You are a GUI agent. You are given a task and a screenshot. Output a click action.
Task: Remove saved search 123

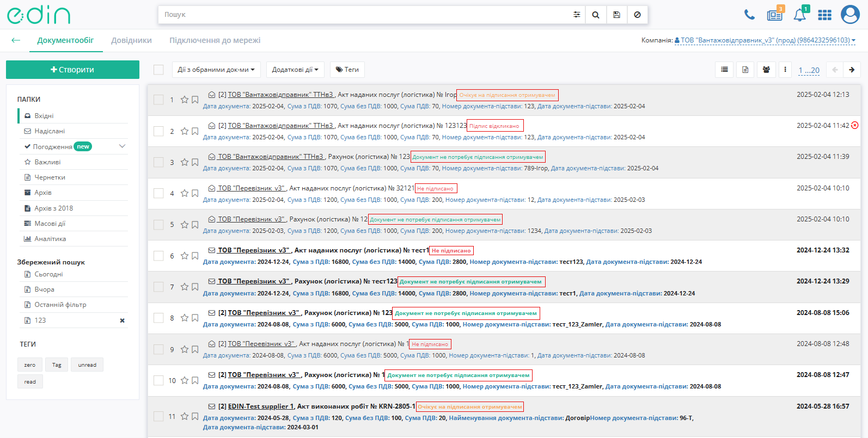(123, 320)
